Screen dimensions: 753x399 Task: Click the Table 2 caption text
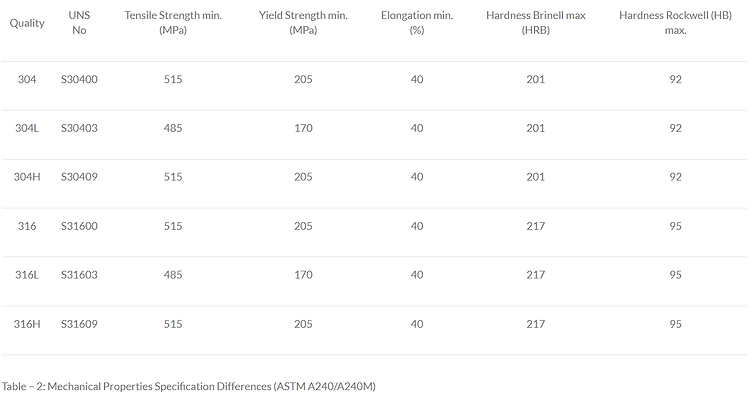[x=189, y=387]
